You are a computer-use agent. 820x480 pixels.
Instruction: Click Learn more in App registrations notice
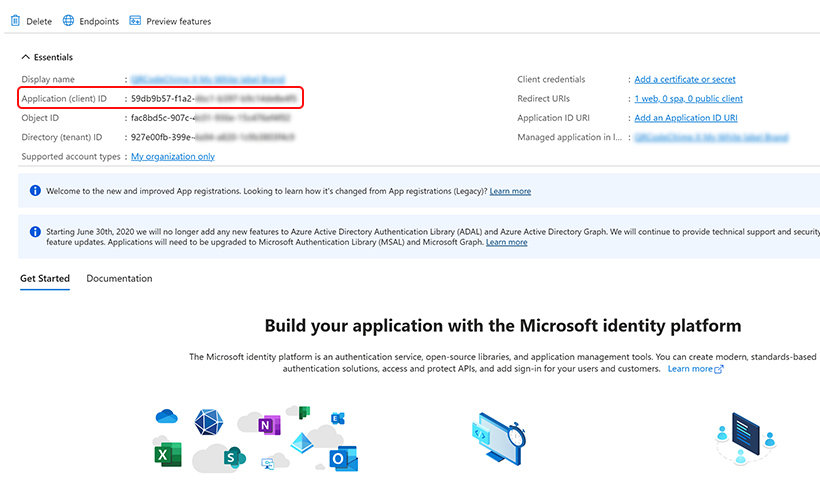510,191
